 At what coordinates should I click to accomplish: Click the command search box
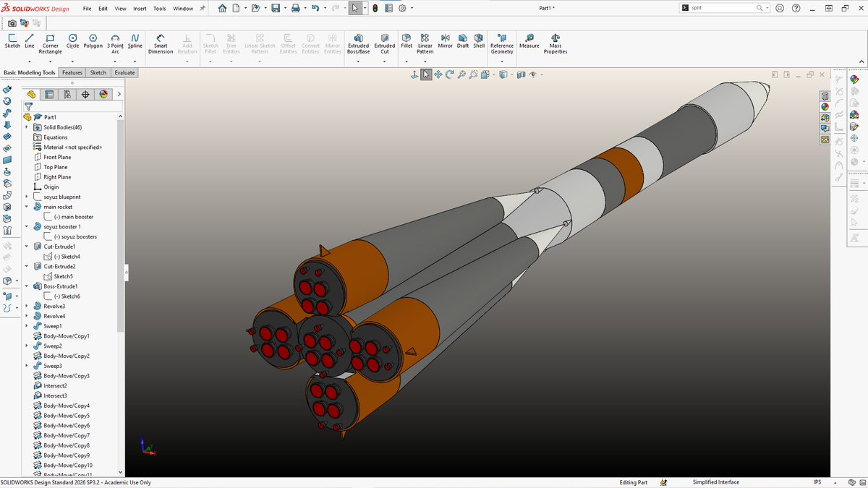click(723, 8)
